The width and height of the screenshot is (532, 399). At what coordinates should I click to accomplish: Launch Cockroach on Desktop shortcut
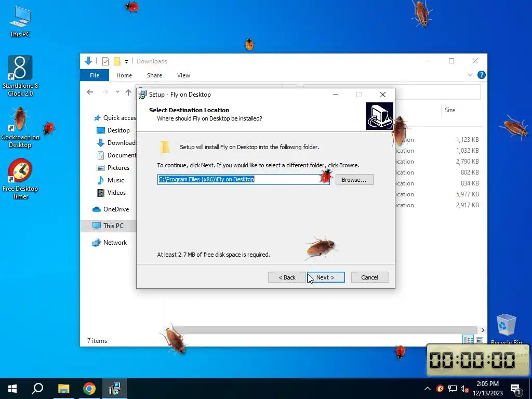(20, 127)
